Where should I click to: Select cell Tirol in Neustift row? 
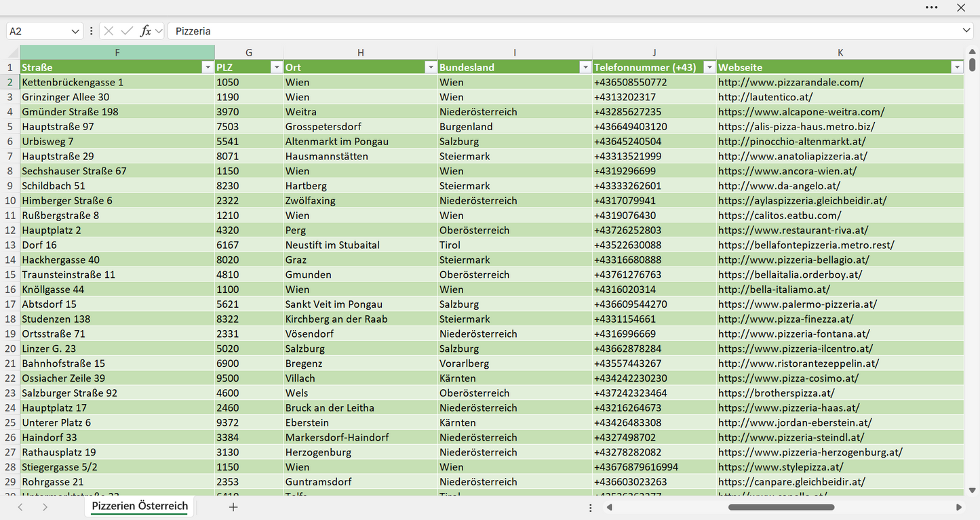pos(515,245)
